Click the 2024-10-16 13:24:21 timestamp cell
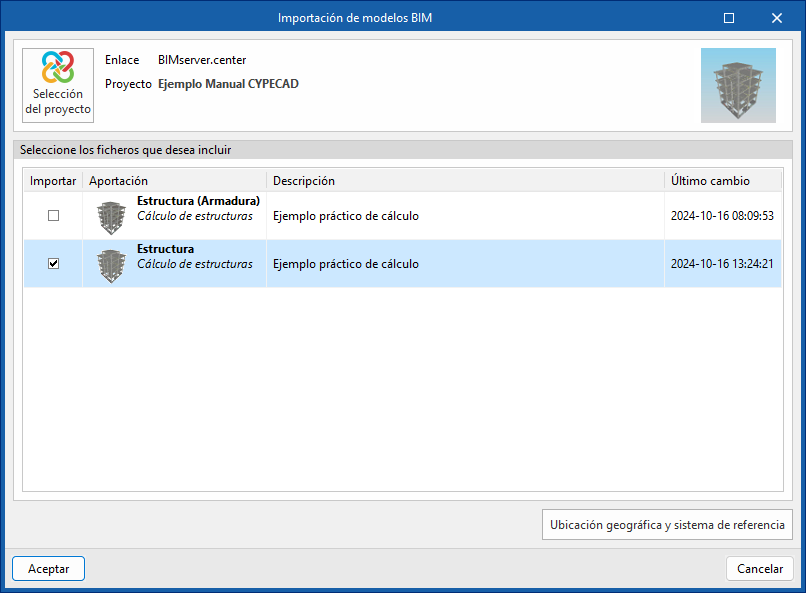 (723, 264)
